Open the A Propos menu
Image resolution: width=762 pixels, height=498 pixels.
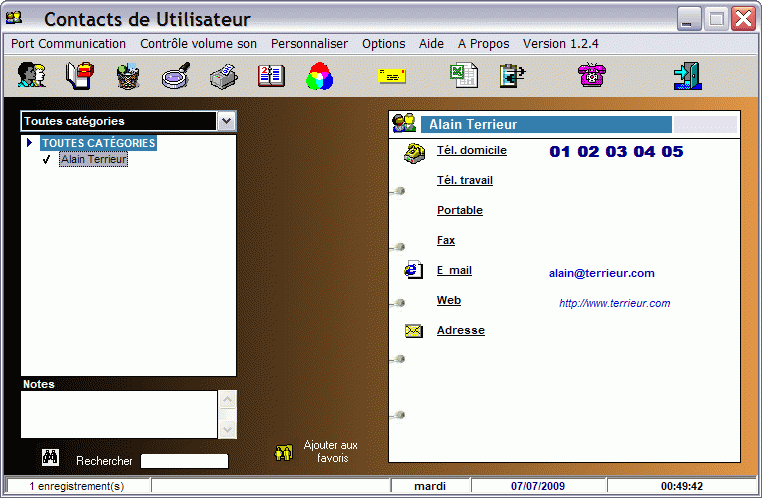click(483, 44)
